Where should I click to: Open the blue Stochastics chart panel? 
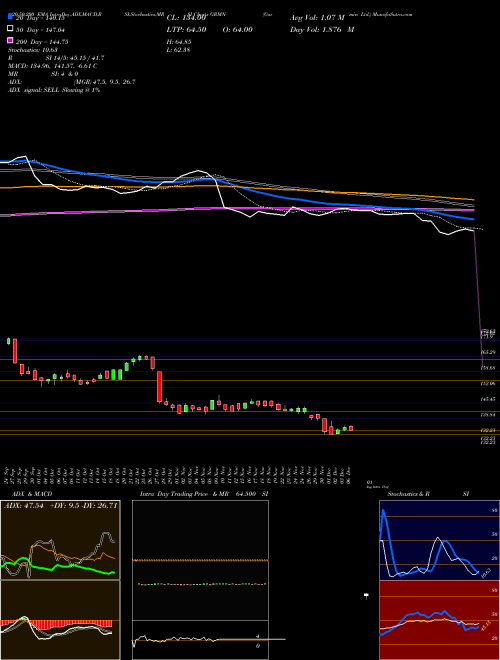[439, 540]
